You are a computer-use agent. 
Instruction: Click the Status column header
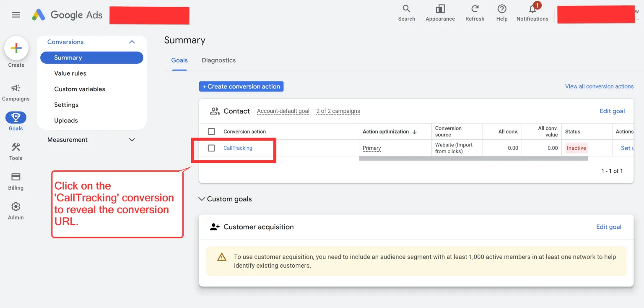click(x=573, y=132)
